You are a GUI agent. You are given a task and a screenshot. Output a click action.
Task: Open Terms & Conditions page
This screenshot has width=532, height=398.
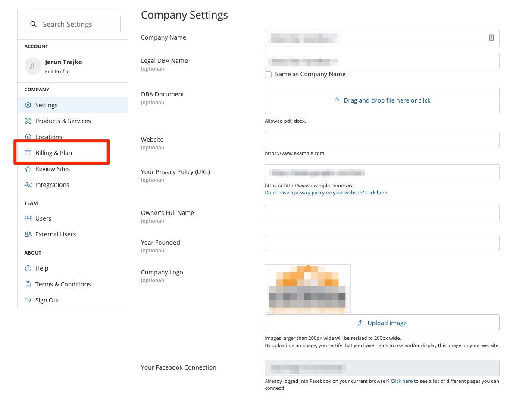[x=63, y=284]
